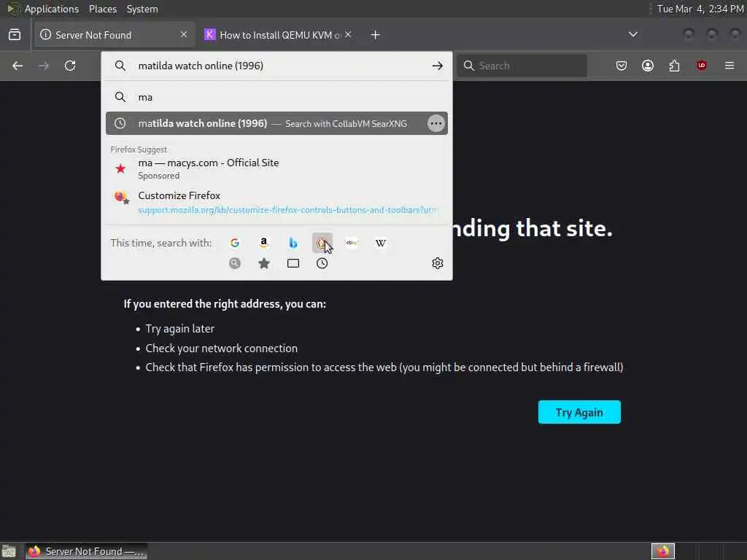Search history via the one-off clock icon
Screen dimensions: 747x560
coord(322,263)
